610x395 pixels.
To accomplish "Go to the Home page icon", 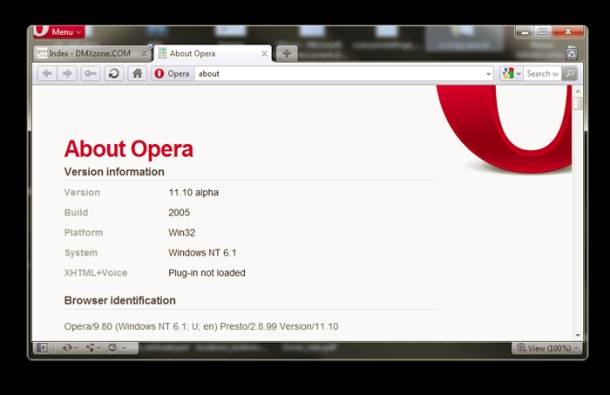I will tap(137, 74).
